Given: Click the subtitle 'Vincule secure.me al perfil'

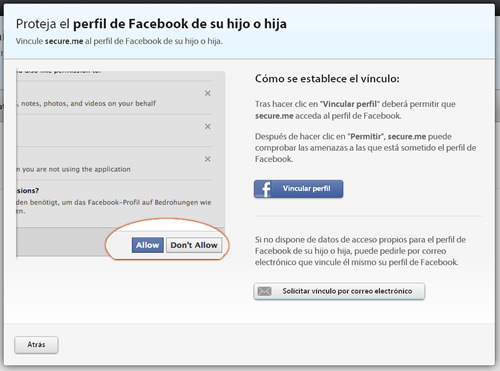Looking at the screenshot, I should click(x=119, y=41).
